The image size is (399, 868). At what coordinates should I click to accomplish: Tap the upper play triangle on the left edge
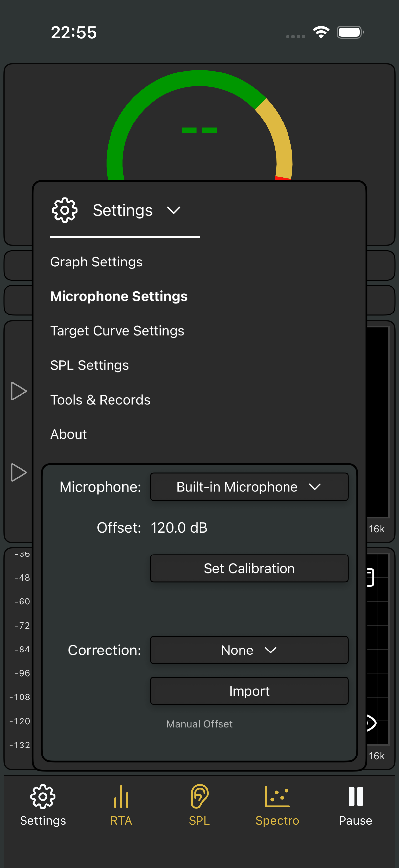coord(19,391)
